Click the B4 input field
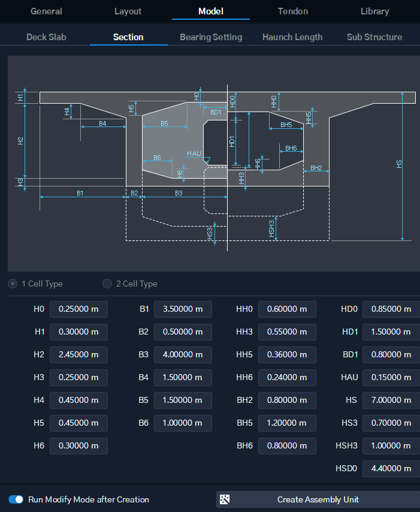The width and height of the screenshot is (420, 512). (x=183, y=378)
